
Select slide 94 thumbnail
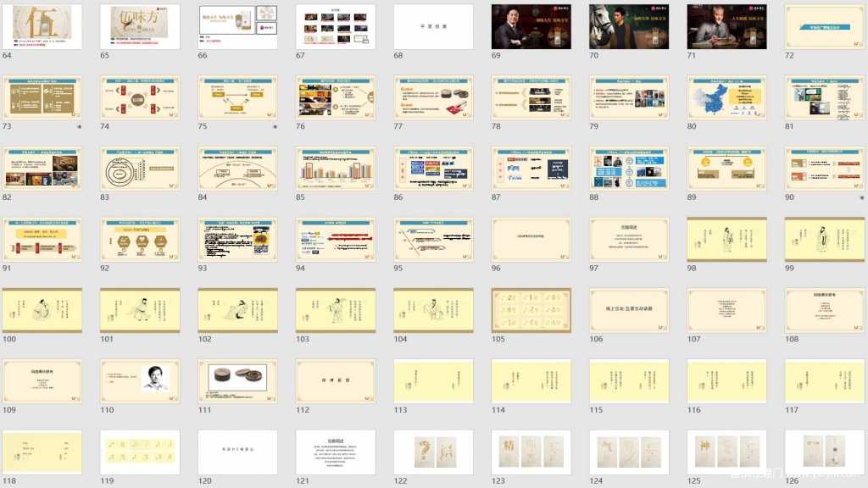coord(336,240)
